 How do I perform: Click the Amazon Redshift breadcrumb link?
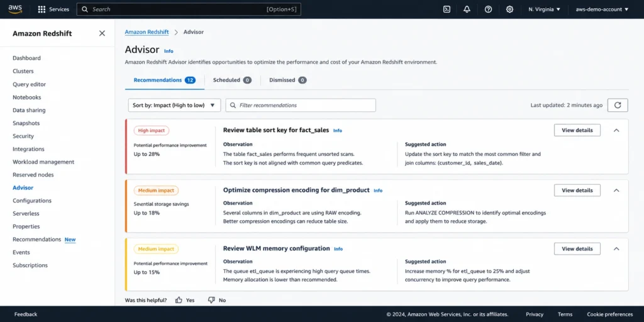point(147,32)
